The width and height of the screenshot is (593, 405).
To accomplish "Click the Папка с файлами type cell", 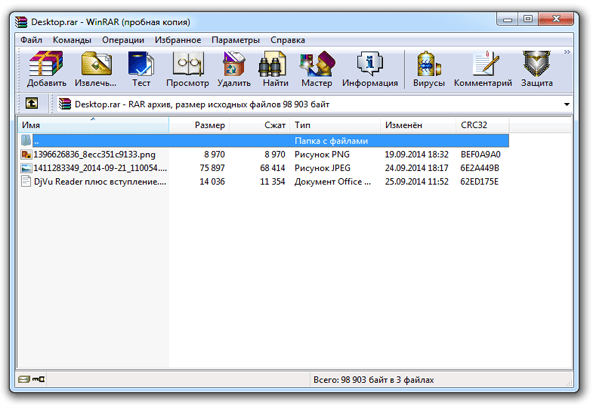I will tap(331, 141).
